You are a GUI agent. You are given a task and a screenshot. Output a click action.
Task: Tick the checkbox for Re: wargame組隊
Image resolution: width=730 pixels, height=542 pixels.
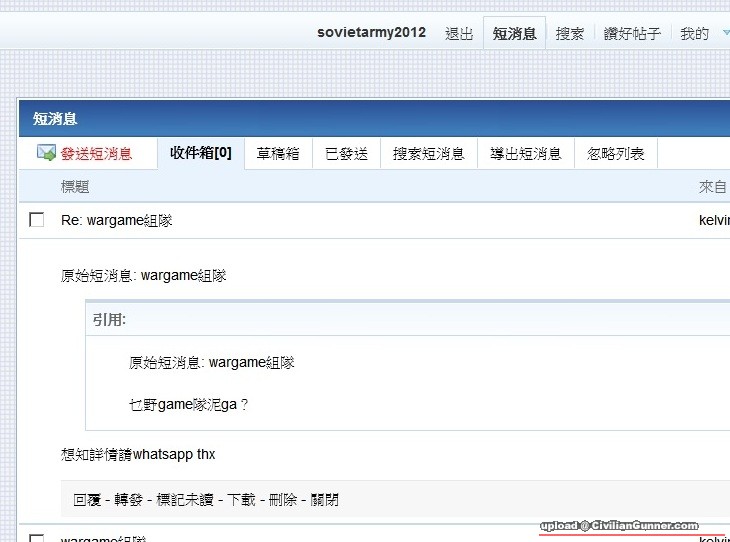coord(37,220)
